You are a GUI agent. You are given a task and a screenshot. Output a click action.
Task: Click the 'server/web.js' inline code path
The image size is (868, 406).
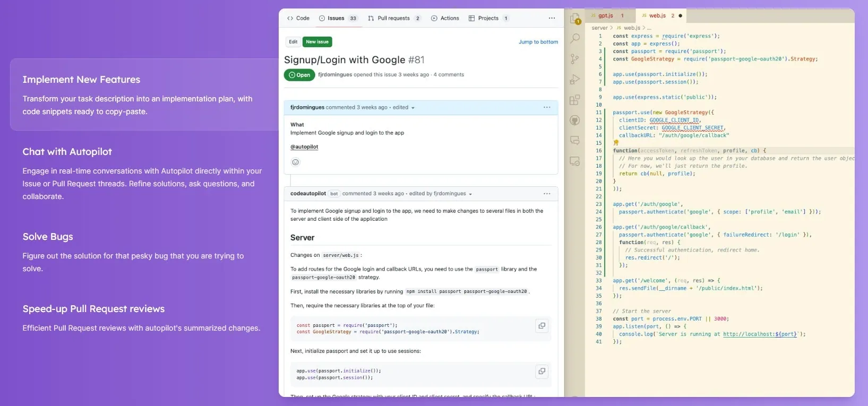(341, 255)
